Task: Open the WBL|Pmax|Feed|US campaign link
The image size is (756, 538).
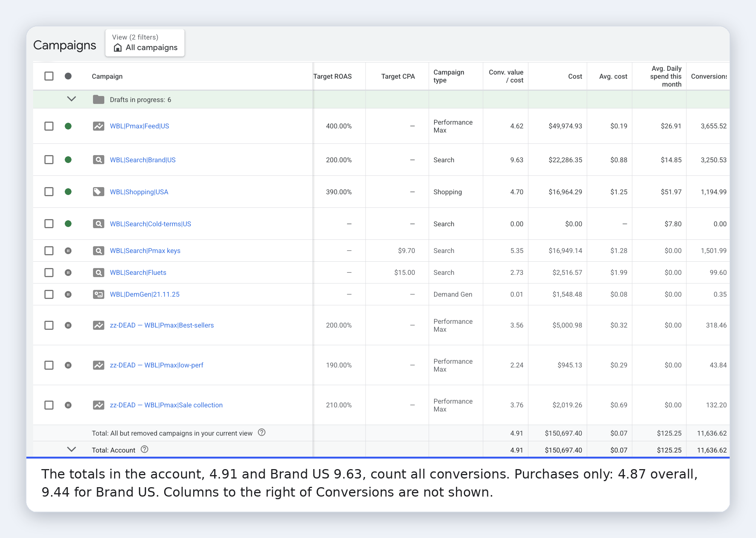Action: (x=139, y=126)
